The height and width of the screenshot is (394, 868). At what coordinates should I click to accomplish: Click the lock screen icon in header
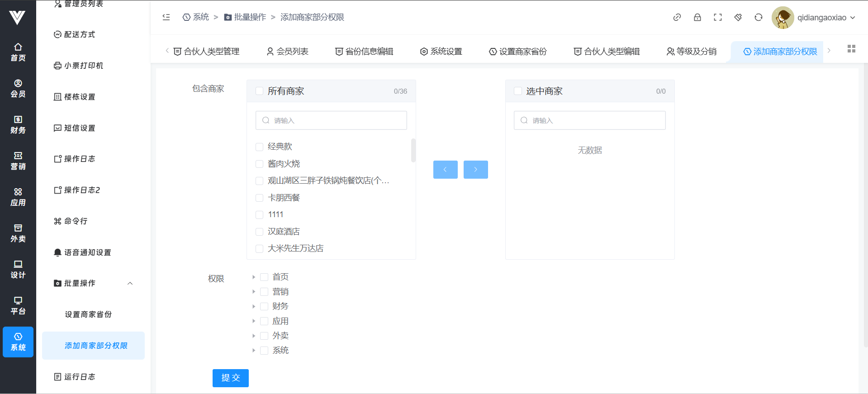(x=697, y=18)
